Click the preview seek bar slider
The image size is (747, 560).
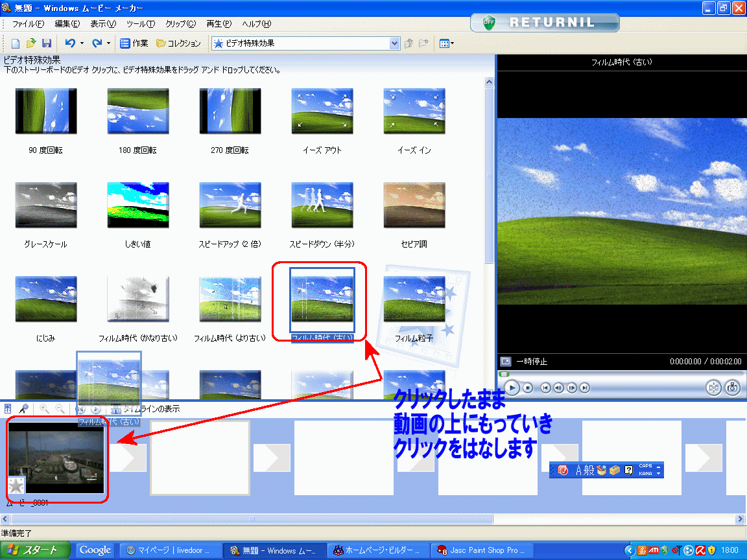[504, 374]
